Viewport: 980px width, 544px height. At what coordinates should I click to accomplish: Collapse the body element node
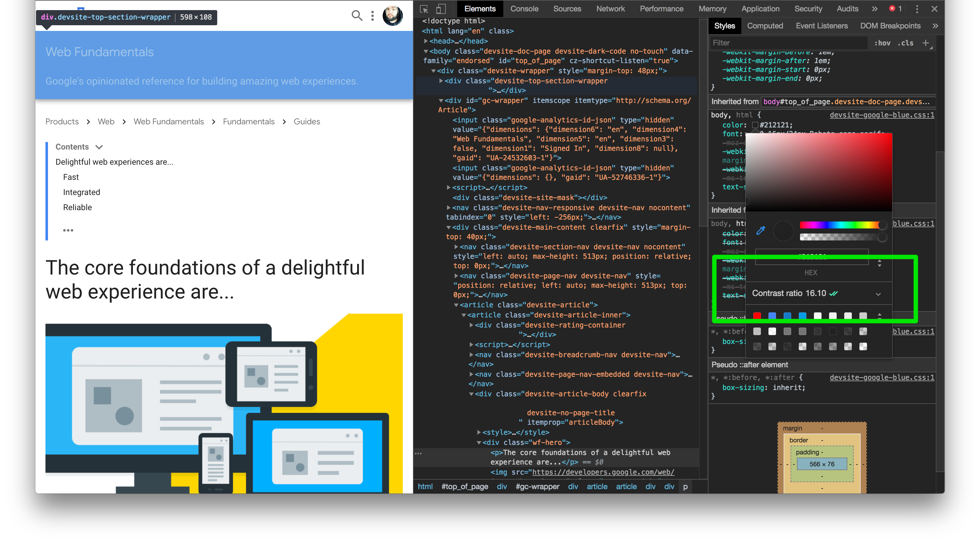point(426,51)
